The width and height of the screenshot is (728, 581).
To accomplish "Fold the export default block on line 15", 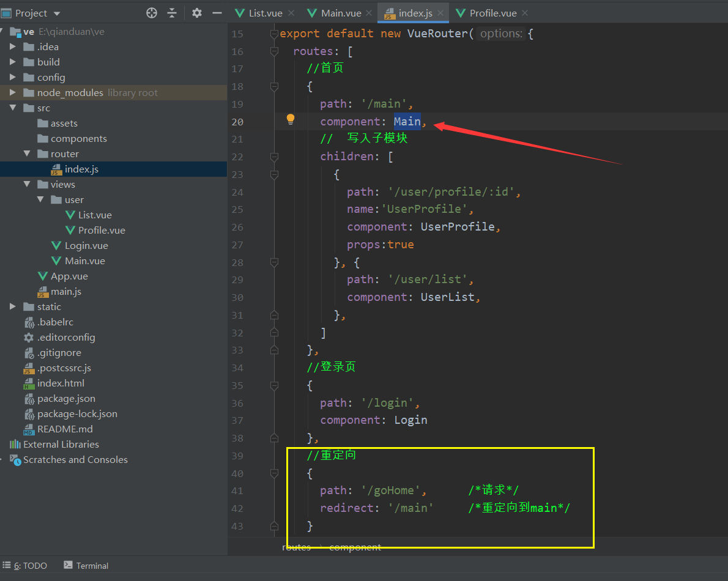I will [x=275, y=34].
